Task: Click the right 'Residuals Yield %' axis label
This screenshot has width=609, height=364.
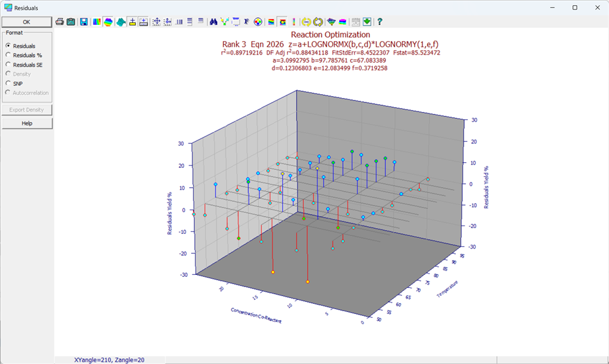Action: click(486, 187)
